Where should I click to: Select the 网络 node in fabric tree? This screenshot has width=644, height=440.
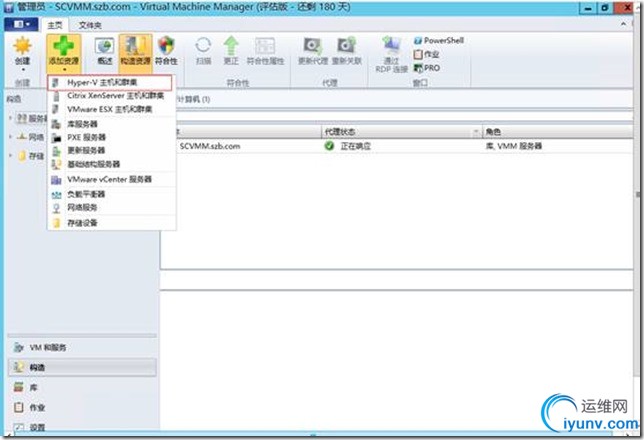[31, 137]
